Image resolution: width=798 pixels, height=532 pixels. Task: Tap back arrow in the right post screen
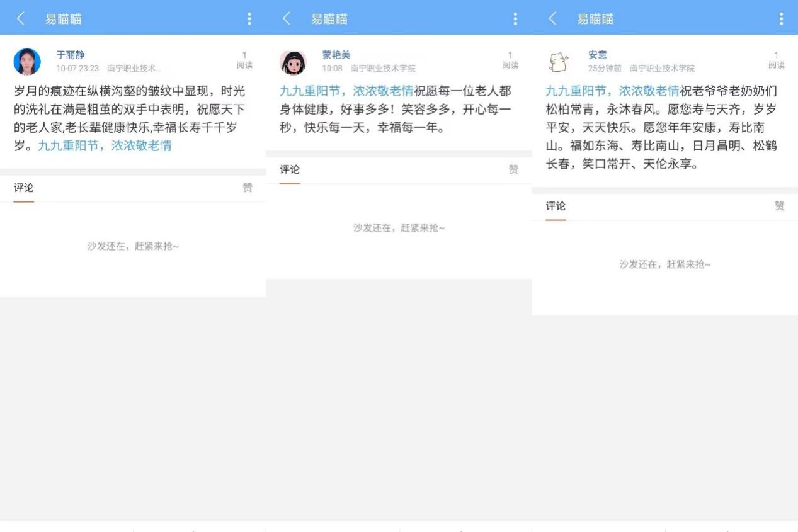552,19
